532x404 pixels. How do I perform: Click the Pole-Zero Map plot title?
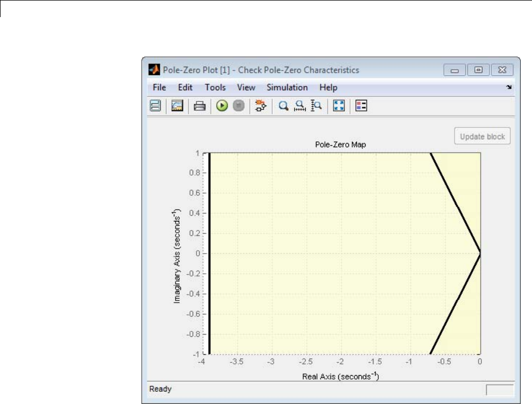[x=340, y=145]
